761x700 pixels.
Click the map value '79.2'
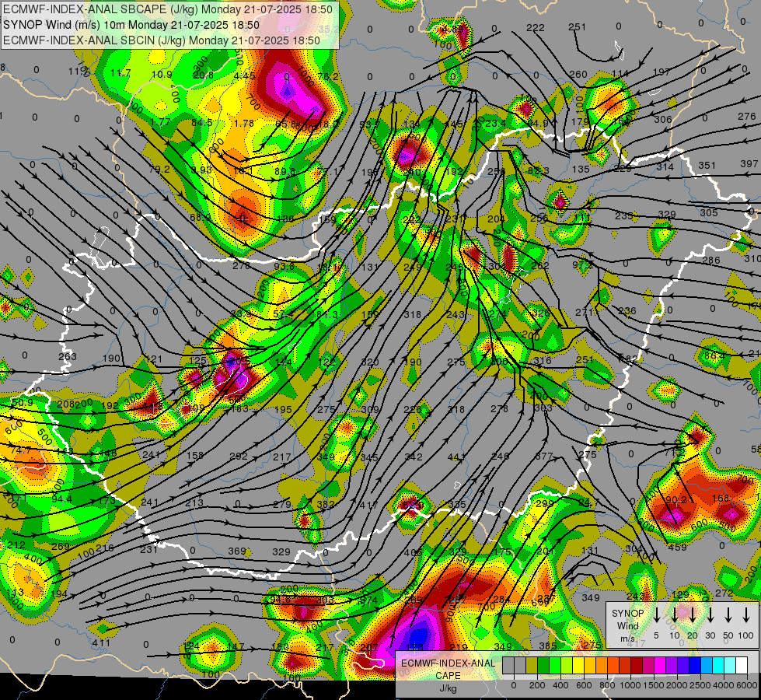pyautogui.click(x=159, y=169)
